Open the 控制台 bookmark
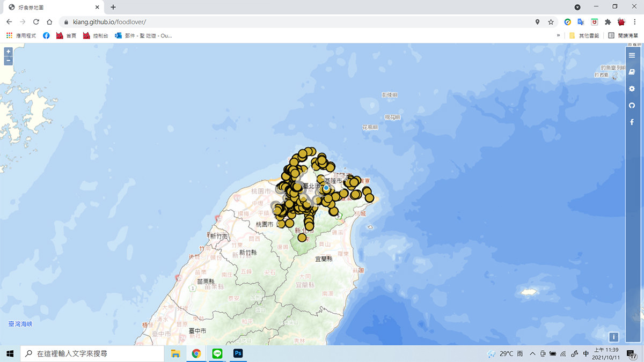644x362 pixels. [x=96, y=35]
